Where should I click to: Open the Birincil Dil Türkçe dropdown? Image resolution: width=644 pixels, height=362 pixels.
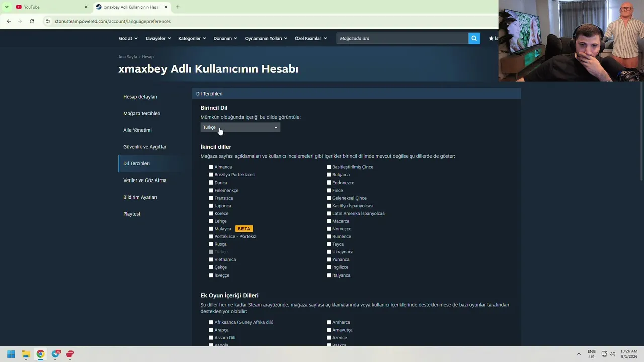240,127
